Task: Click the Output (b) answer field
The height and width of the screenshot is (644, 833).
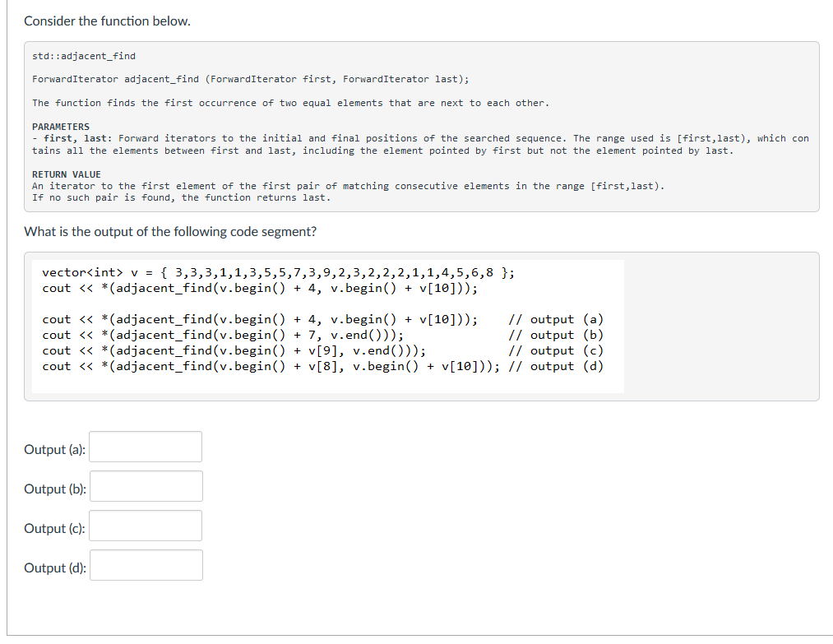Action: (x=146, y=486)
